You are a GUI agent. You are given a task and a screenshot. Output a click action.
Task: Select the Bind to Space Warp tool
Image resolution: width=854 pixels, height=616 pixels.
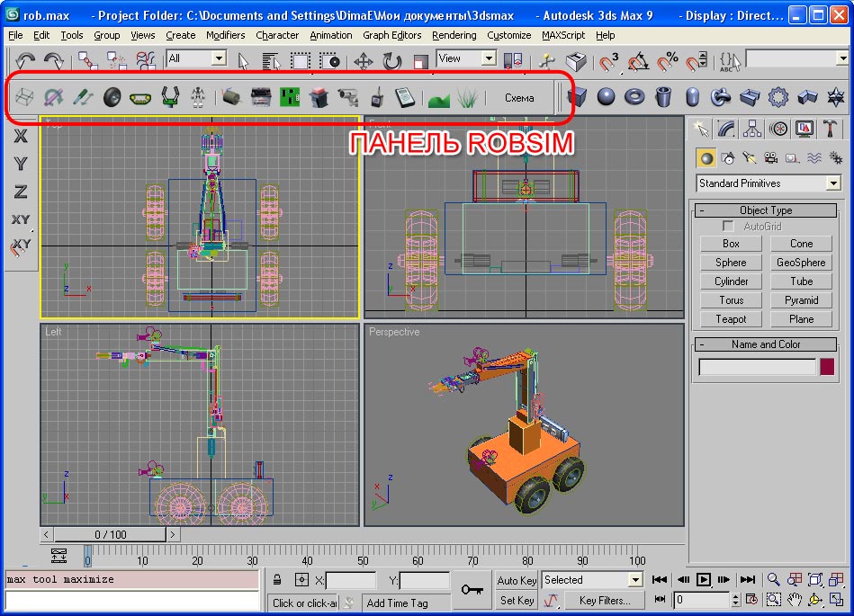pyautogui.click(x=146, y=60)
